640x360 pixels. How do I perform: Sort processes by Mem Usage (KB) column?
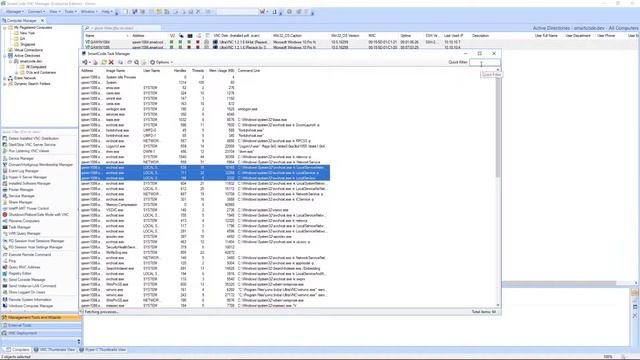(222, 71)
